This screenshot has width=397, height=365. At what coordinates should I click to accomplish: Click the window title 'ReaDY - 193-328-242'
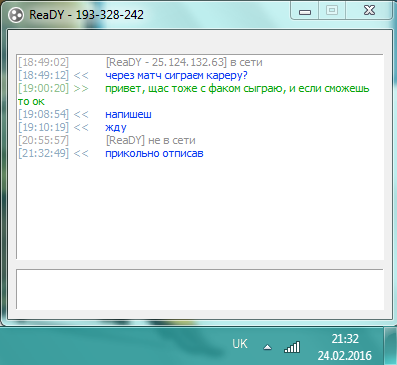tap(86, 15)
